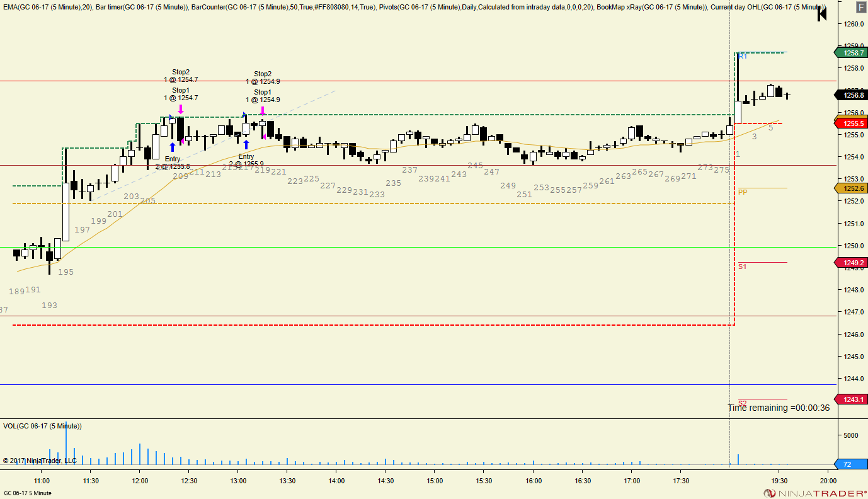
Task: Click the bar counter number 251
Action: [524, 195]
